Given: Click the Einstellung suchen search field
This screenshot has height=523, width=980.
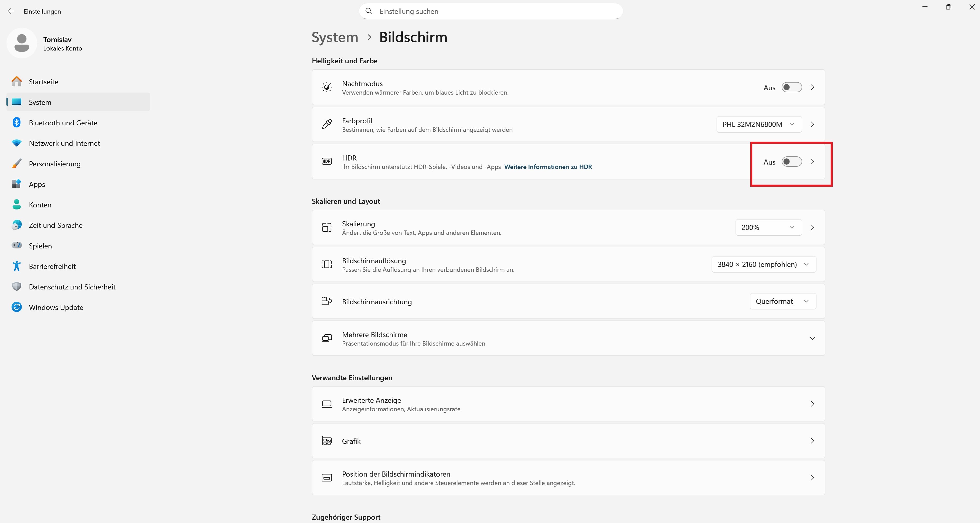Looking at the screenshot, I should coord(495,11).
